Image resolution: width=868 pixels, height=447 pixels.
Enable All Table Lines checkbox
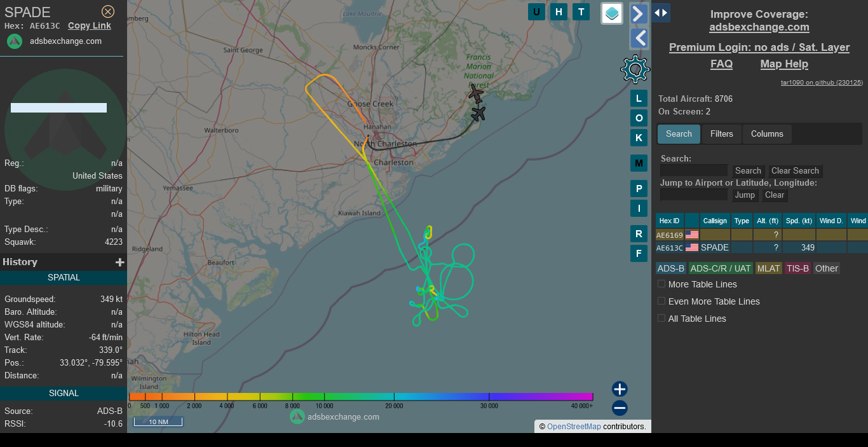[x=661, y=319]
